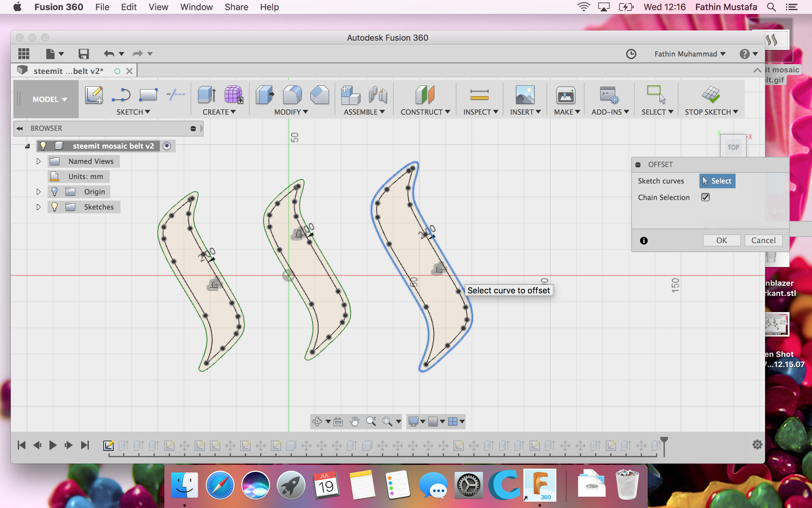Select the Rectangle sketch tool
Screen dimensions: 812x508
[x=148, y=95]
